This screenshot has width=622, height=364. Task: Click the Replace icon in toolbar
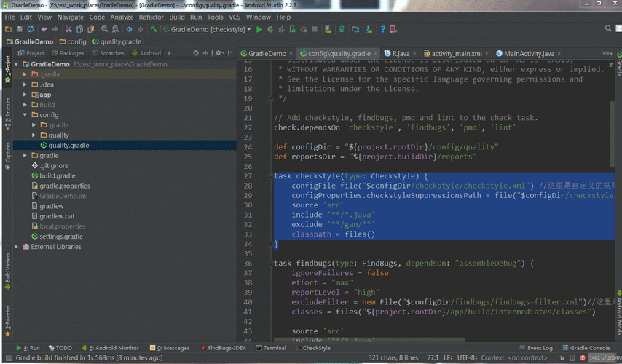coord(115,29)
